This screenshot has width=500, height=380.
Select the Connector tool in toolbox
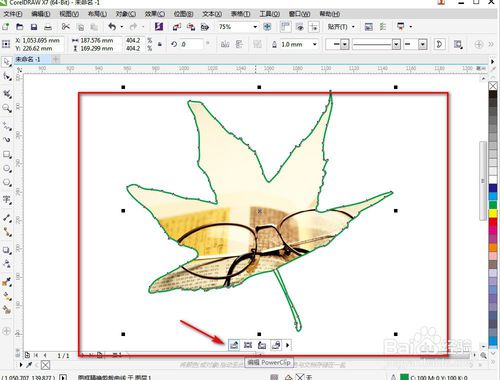[x=6, y=232]
